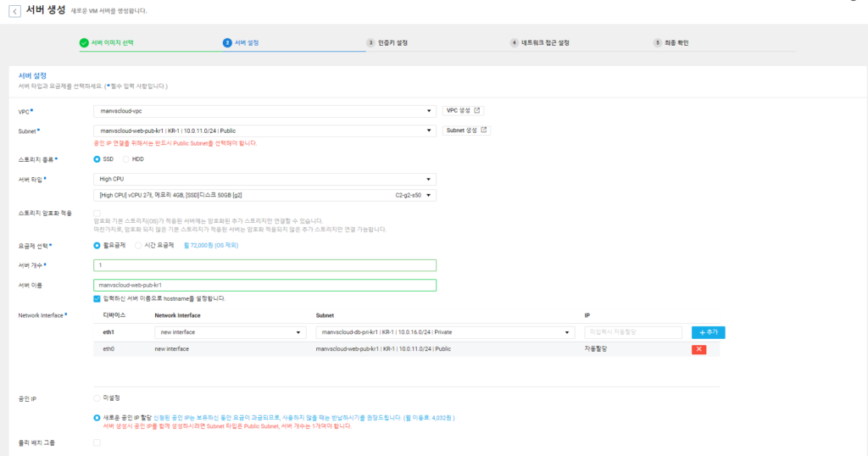Select SSD storage type
The width and height of the screenshot is (868, 456).
click(x=97, y=159)
